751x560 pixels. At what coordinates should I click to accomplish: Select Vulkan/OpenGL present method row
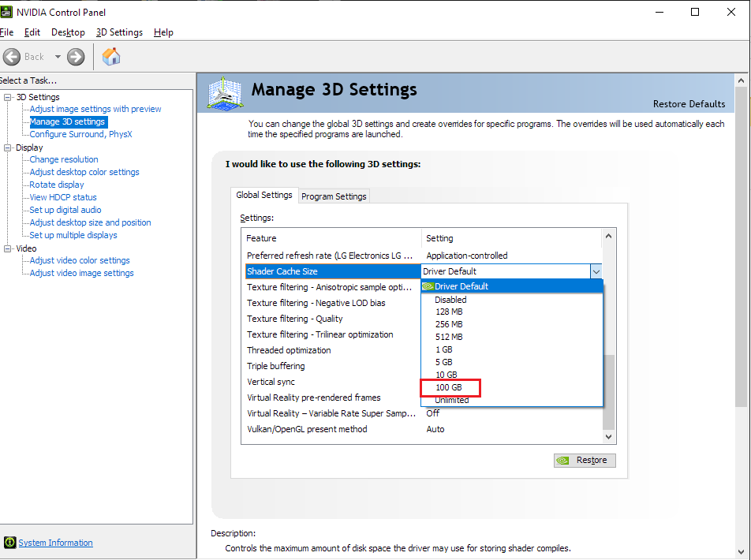click(x=424, y=430)
